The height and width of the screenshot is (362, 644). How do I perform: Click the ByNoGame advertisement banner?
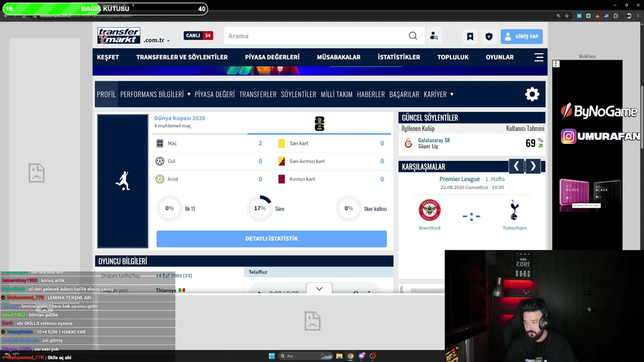pyautogui.click(x=599, y=111)
